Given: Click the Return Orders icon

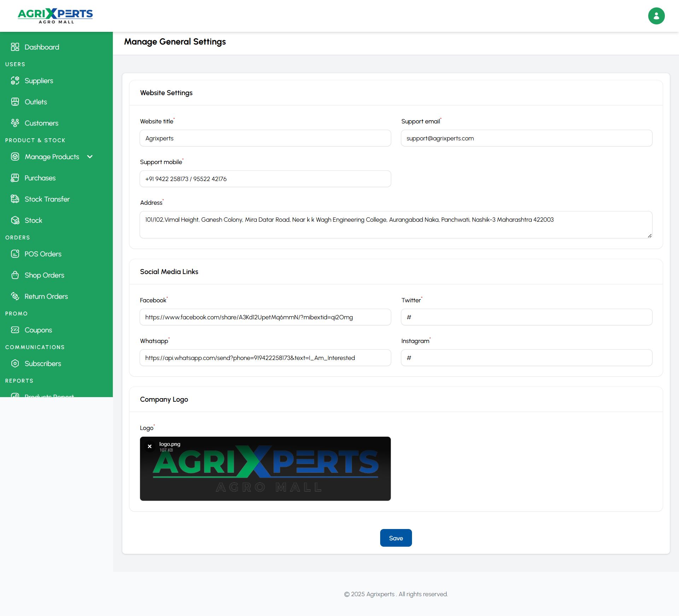Looking at the screenshot, I should click(15, 296).
